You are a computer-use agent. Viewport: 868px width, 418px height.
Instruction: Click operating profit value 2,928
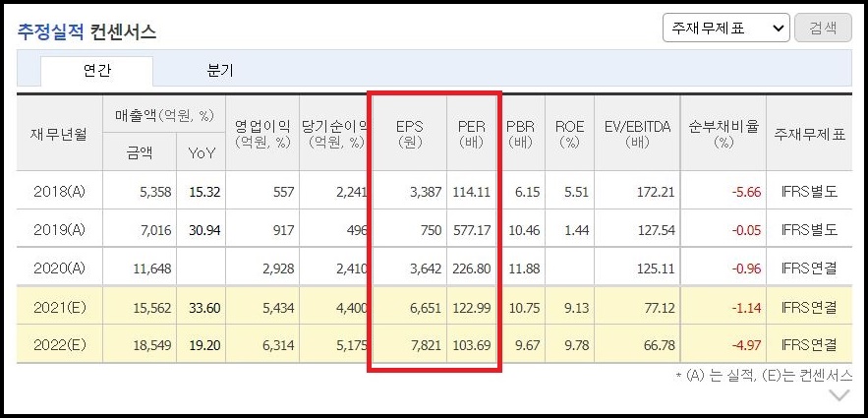click(277, 269)
